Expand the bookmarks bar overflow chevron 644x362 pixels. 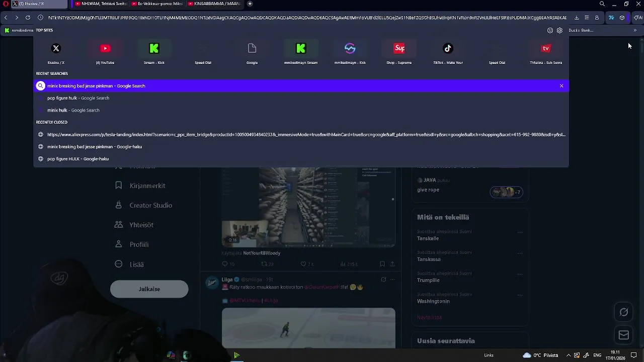[x=635, y=30]
